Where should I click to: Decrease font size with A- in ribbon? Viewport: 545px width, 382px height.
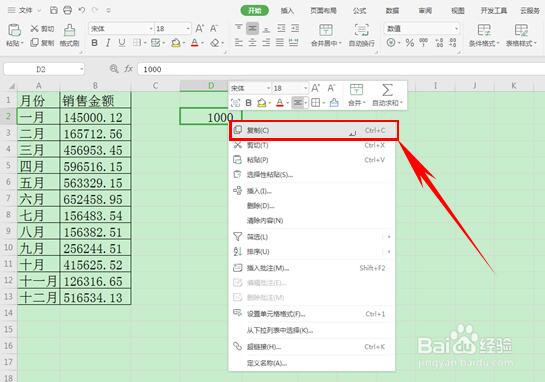tap(213, 29)
